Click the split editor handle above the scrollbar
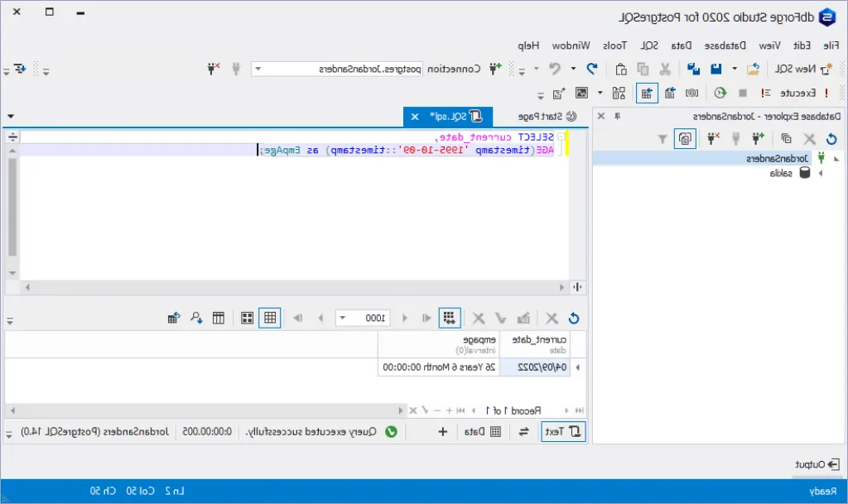 [x=12, y=137]
